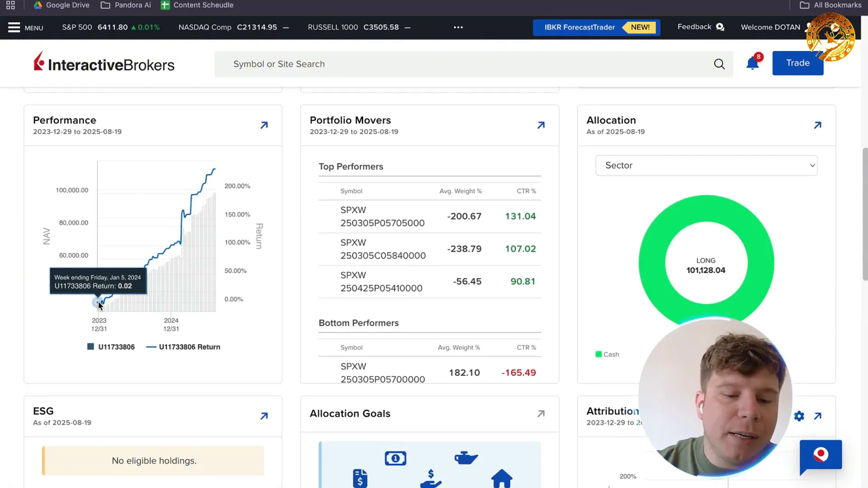Open browser apps grid icon
Image resolution: width=868 pixels, height=488 pixels.
point(10,5)
